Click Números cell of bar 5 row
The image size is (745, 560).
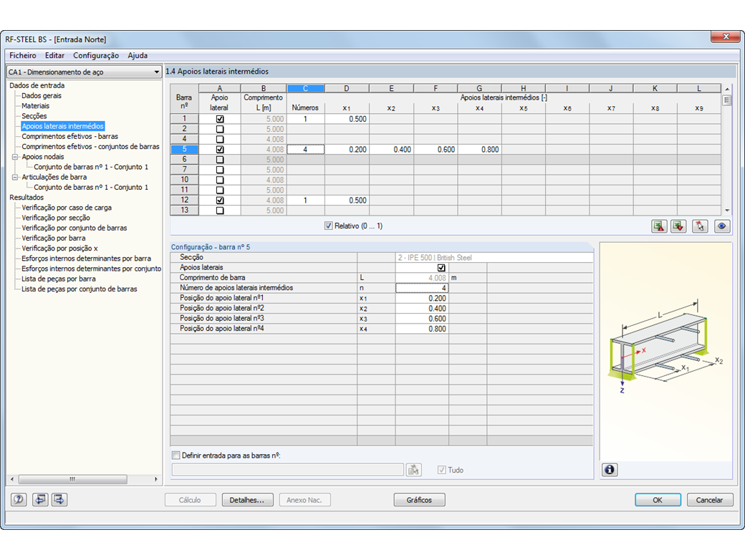305,150
